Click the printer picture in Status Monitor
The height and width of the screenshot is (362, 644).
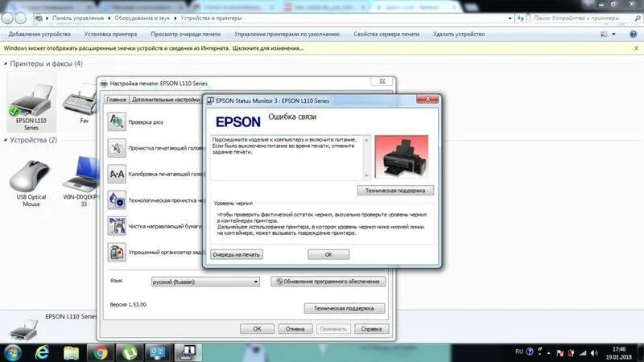click(401, 156)
